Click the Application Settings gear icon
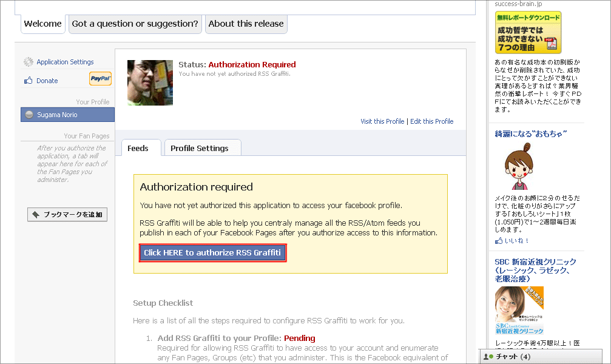 pos(28,61)
